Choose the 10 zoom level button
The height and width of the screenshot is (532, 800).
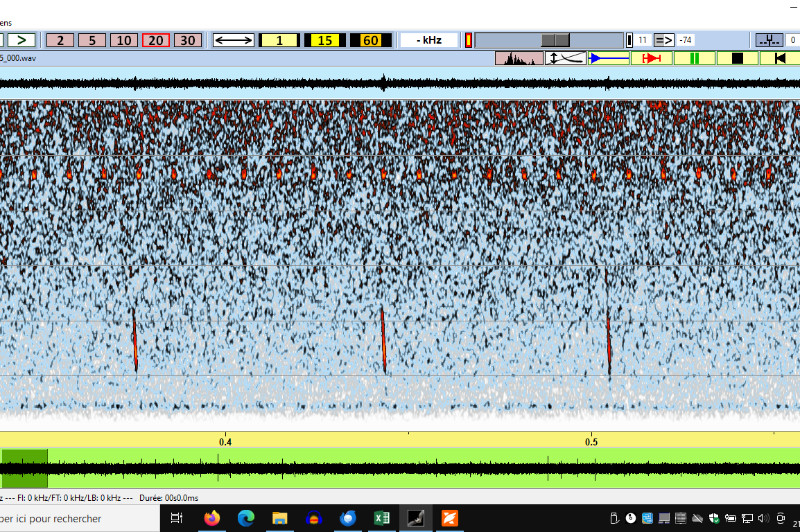pos(123,40)
